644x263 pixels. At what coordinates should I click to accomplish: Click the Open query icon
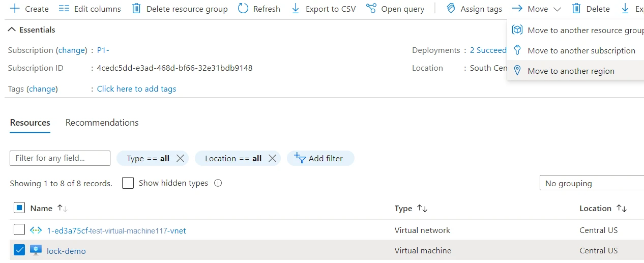click(371, 9)
